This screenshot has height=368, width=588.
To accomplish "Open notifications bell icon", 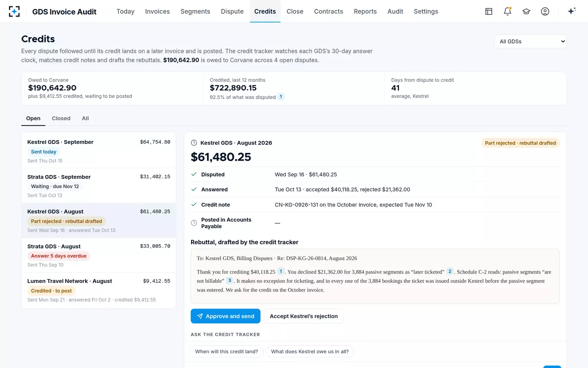I will (x=508, y=11).
